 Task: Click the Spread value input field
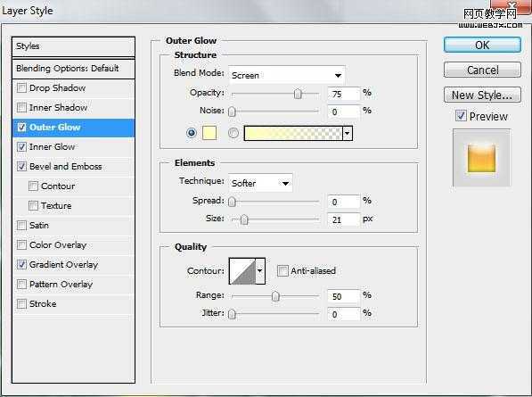pyautogui.click(x=343, y=202)
